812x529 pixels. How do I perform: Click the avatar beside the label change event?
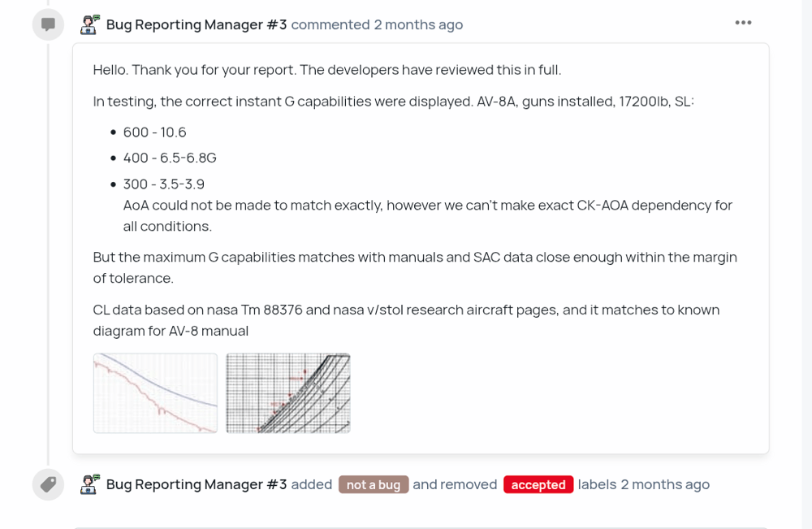pyautogui.click(x=89, y=484)
